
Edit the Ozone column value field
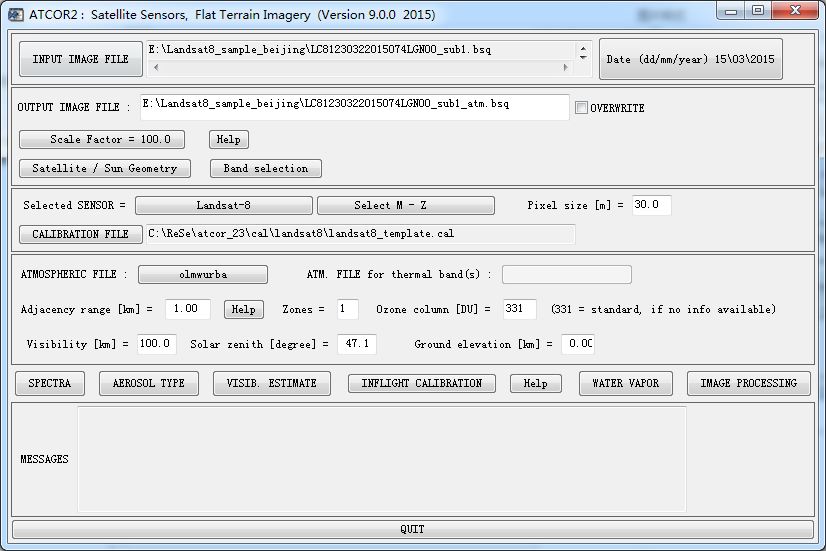tap(519, 309)
